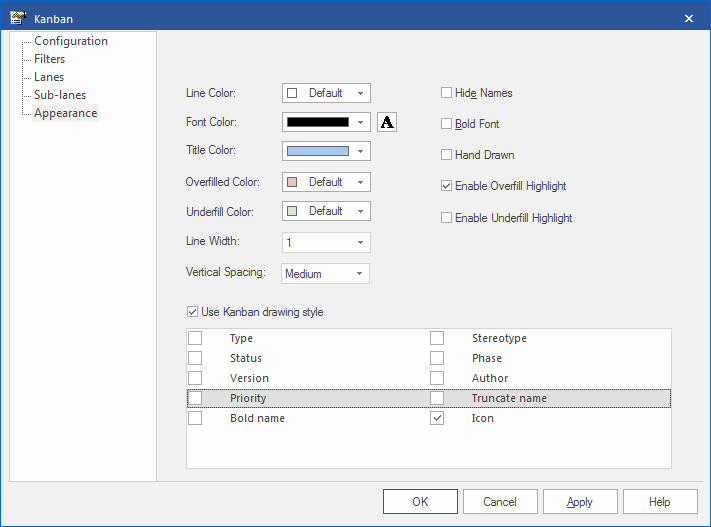711x527 pixels.
Task: Disable Enable Overfill Highlight checkbox
Action: pyautogui.click(x=447, y=186)
